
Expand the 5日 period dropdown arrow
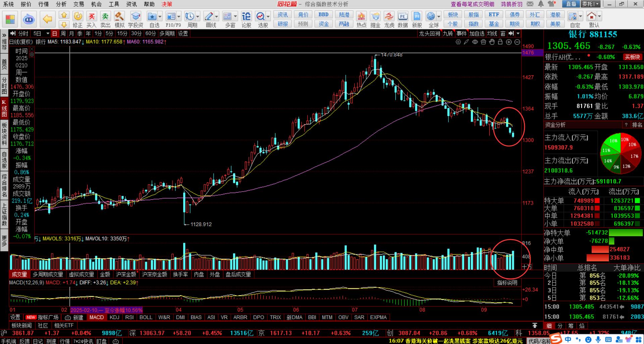[48, 33]
